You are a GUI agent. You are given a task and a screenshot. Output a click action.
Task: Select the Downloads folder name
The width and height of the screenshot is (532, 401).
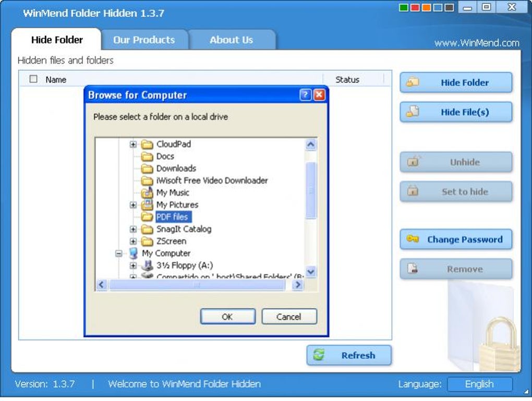(176, 168)
